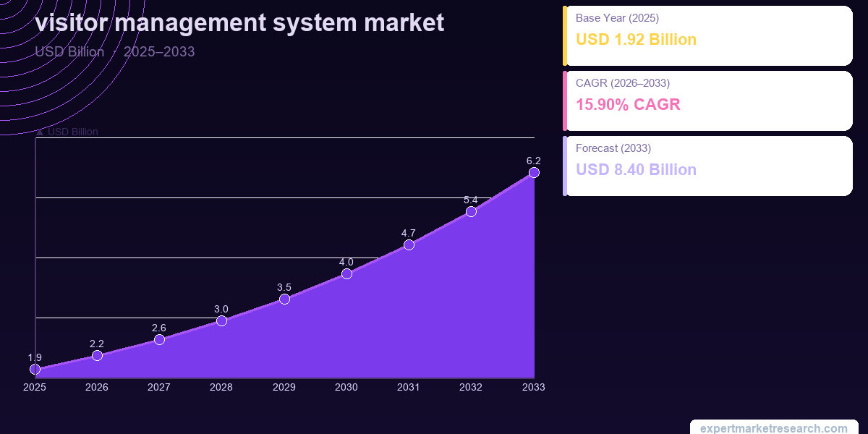Click the 'Base Year (2025)' label

(x=617, y=18)
